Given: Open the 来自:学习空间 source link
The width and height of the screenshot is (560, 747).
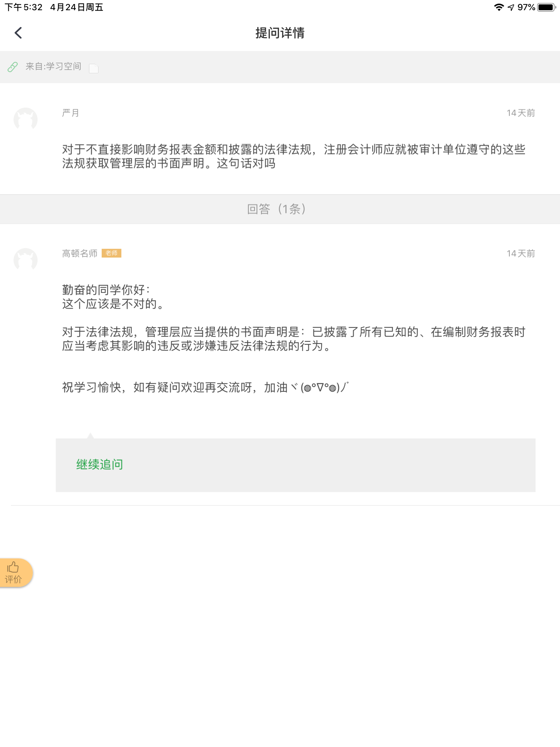Looking at the screenshot, I should (x=53, y=66).
